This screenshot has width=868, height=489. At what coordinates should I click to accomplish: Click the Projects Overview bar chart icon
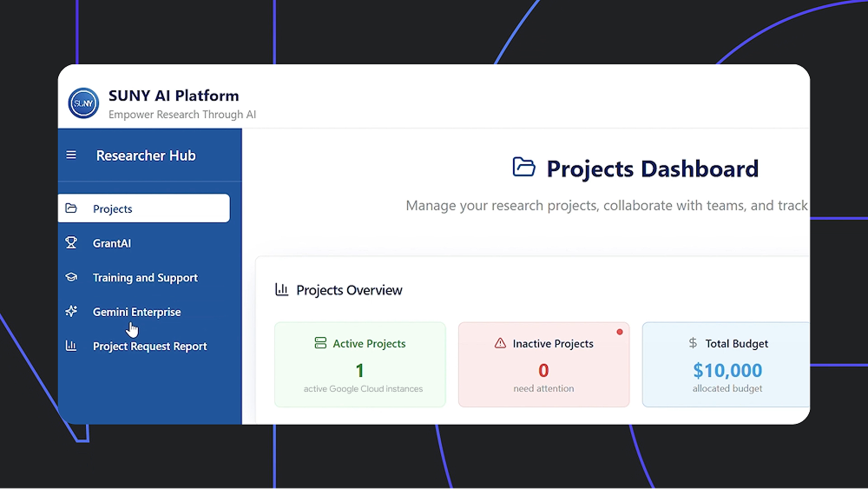pyautogui.click(x=282, y=289)
